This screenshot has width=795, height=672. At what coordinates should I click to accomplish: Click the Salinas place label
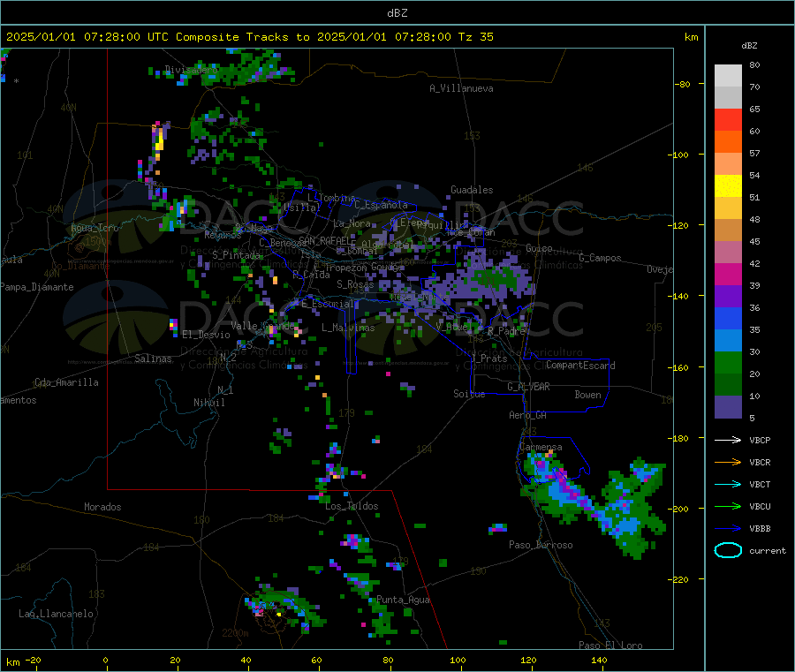[153, 359]
